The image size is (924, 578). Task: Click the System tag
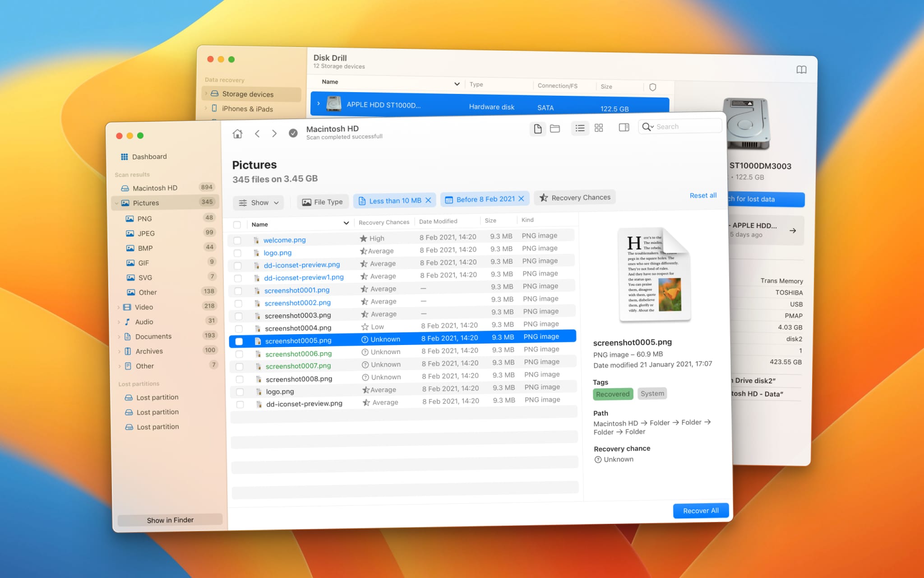tap(652, 393)
